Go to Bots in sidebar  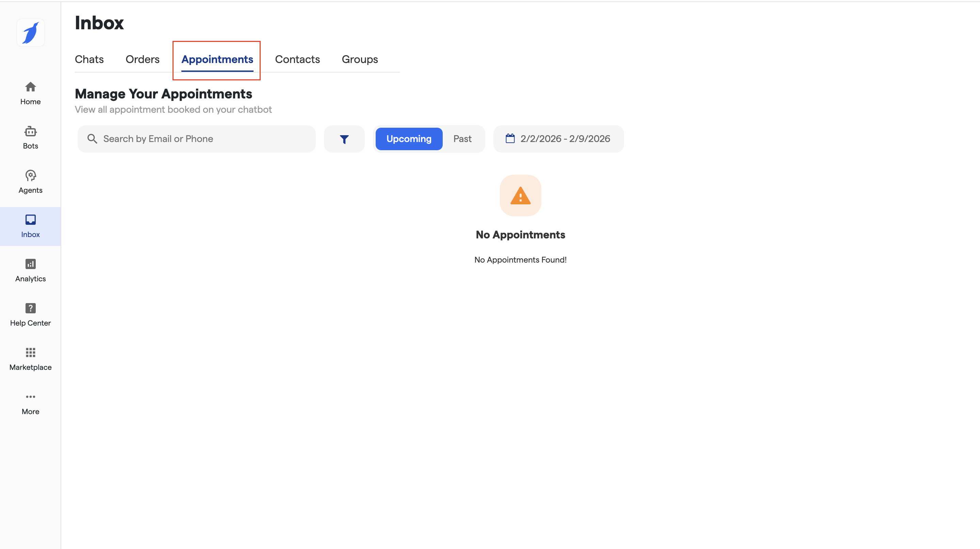coord(30,138)
